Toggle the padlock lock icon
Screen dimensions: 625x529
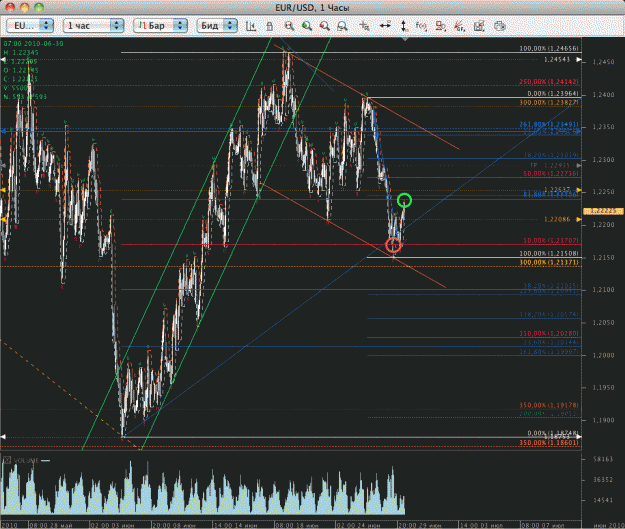point(269,26)
